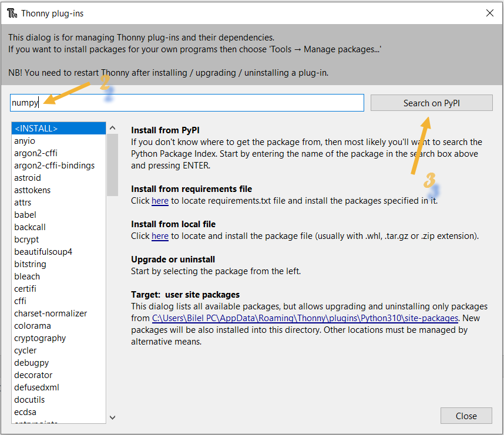Select cryptography in the package list

[59, 338]
